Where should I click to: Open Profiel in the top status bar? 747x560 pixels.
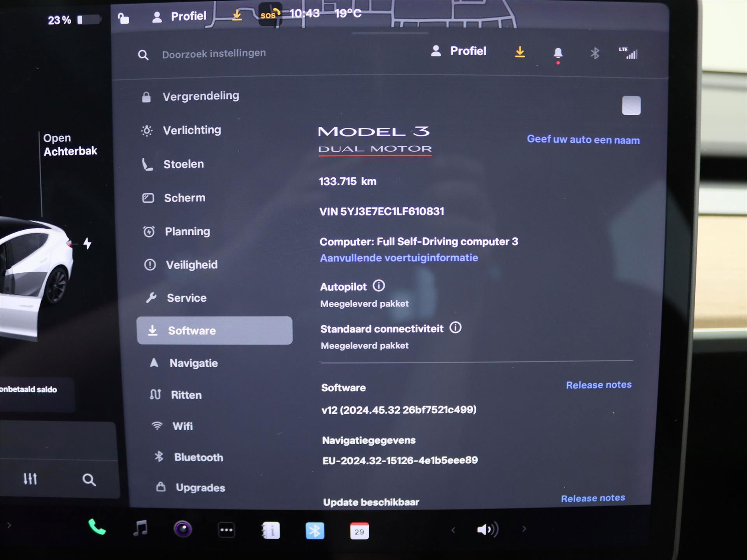pos(179,16)
